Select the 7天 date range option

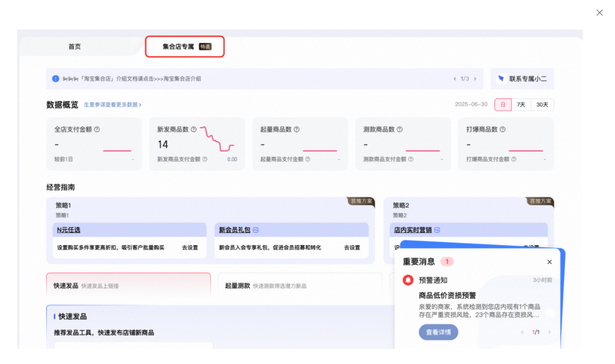[521, 105]
